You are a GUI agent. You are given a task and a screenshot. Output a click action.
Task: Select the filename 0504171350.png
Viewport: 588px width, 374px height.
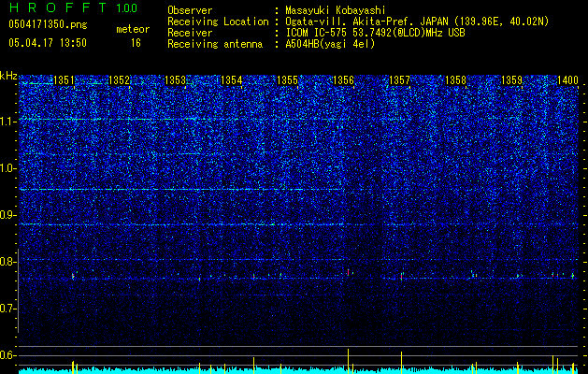pyautogui.click(x=48, y=24)
